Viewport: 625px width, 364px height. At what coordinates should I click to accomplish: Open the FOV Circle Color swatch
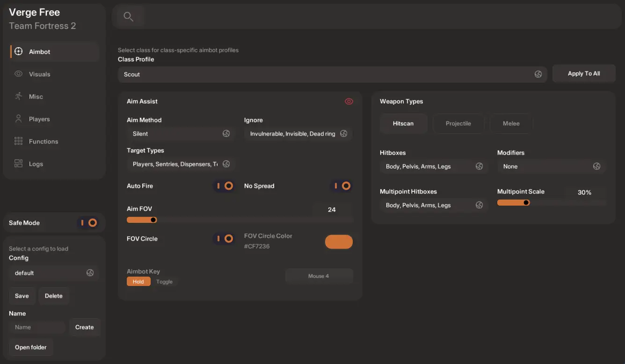[339, 242]
